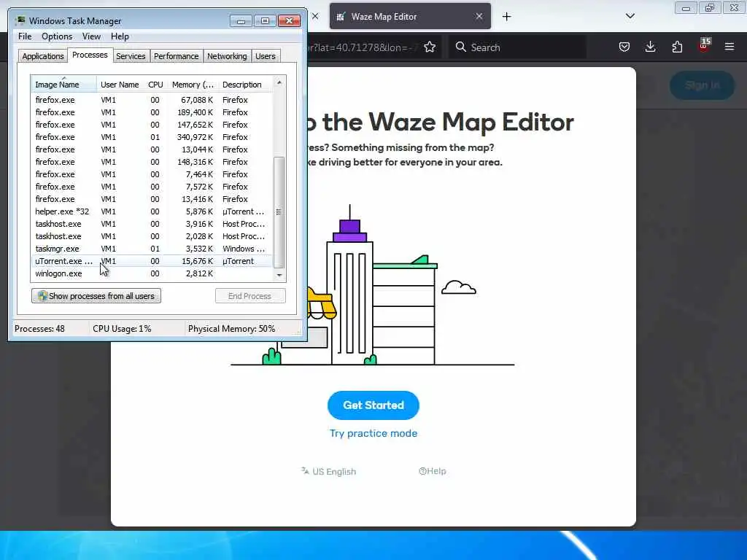The height and width of the screenshot is (560, 747).
Task: Expand the list-all-tabs chevron in Firefox
Action: (x=630, y=16)
